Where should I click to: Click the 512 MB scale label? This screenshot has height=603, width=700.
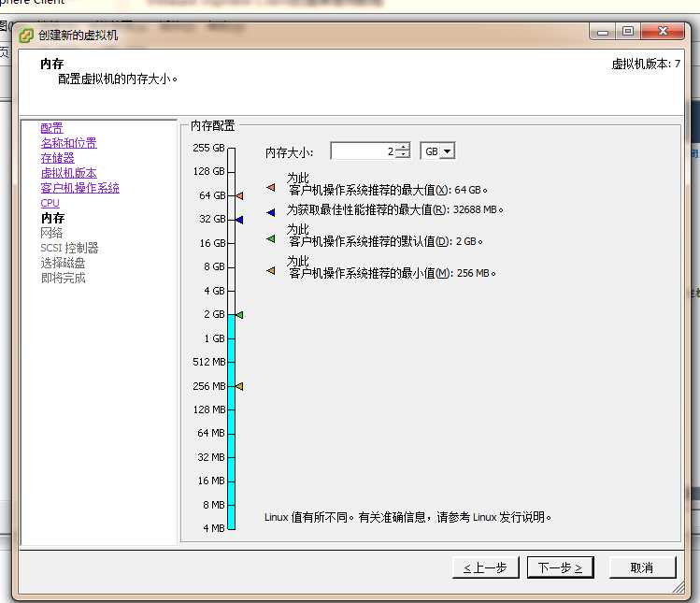[209, 362]
